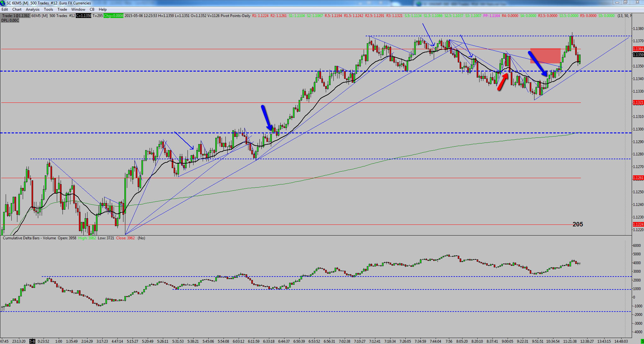Open the Trade menu
Screen dimensions: 644x344
point(62,9)
